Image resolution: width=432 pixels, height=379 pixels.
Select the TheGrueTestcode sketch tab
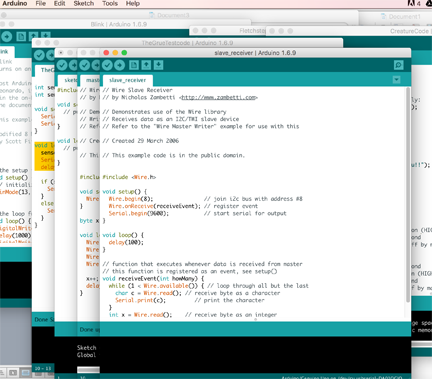tap(45, 70)
